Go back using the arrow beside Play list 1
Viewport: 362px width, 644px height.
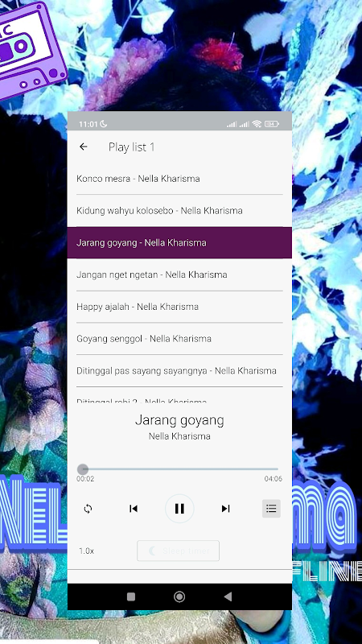click(84, 147)
